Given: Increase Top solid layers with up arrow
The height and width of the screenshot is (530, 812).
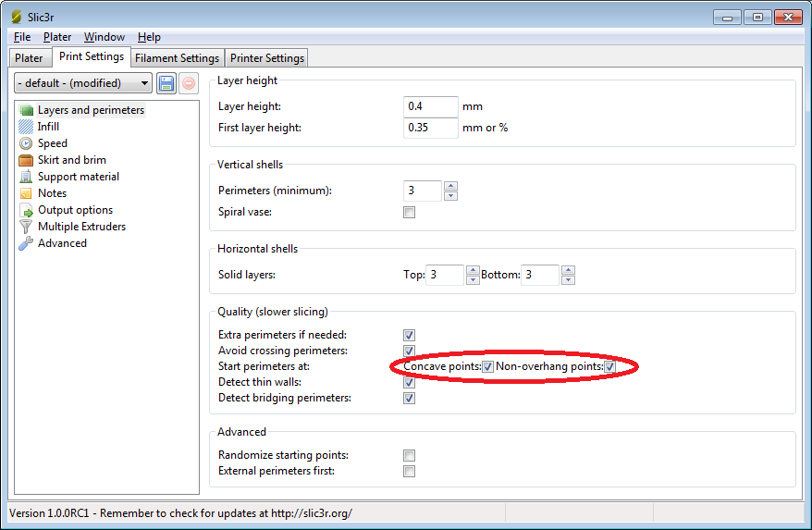Looking at the screenshot, I should click(473, 270).
